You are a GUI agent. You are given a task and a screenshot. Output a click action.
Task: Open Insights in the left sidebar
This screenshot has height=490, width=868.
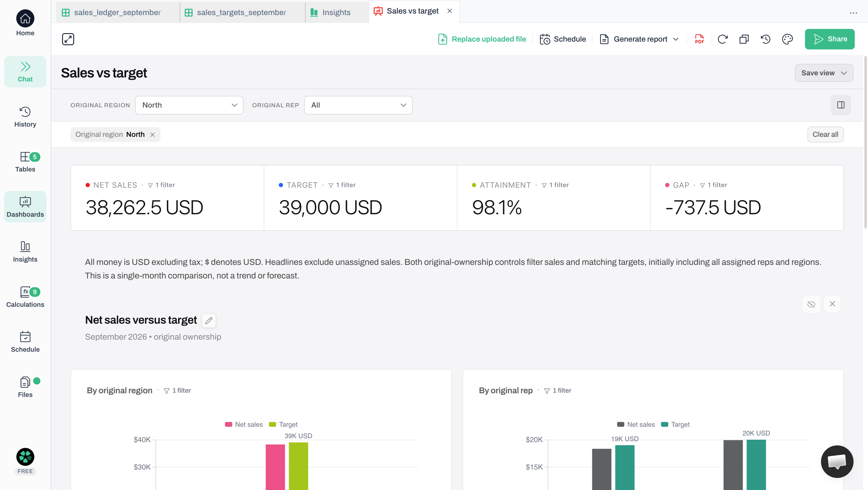tap(25, 252)
